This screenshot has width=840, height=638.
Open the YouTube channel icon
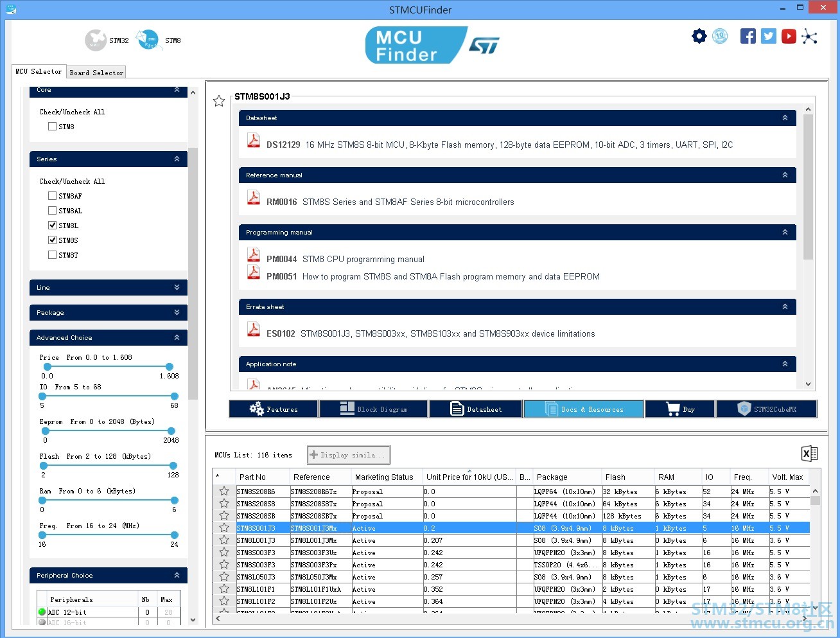789,36
